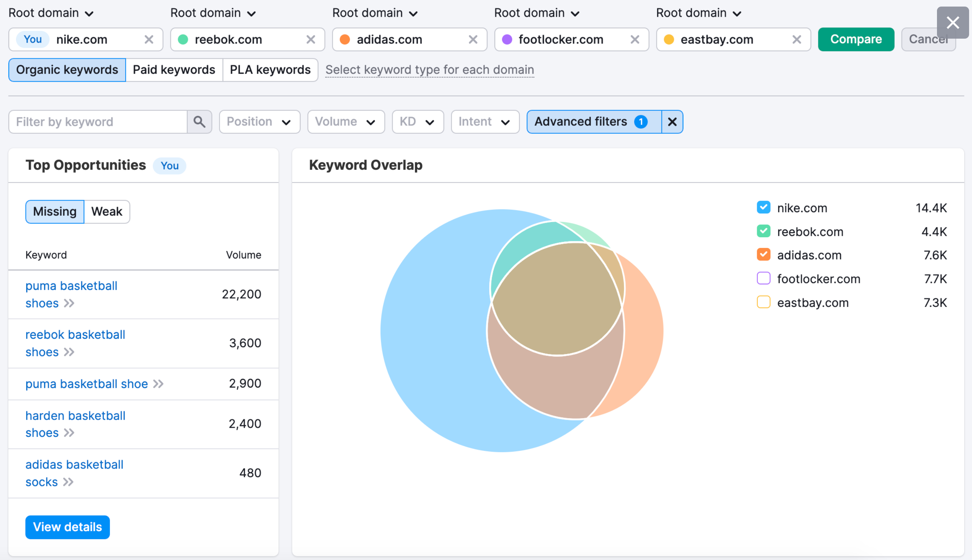Open Root domain dropdown above footlocker.com
The image size is (972, 560).
[x=537, y=13]
